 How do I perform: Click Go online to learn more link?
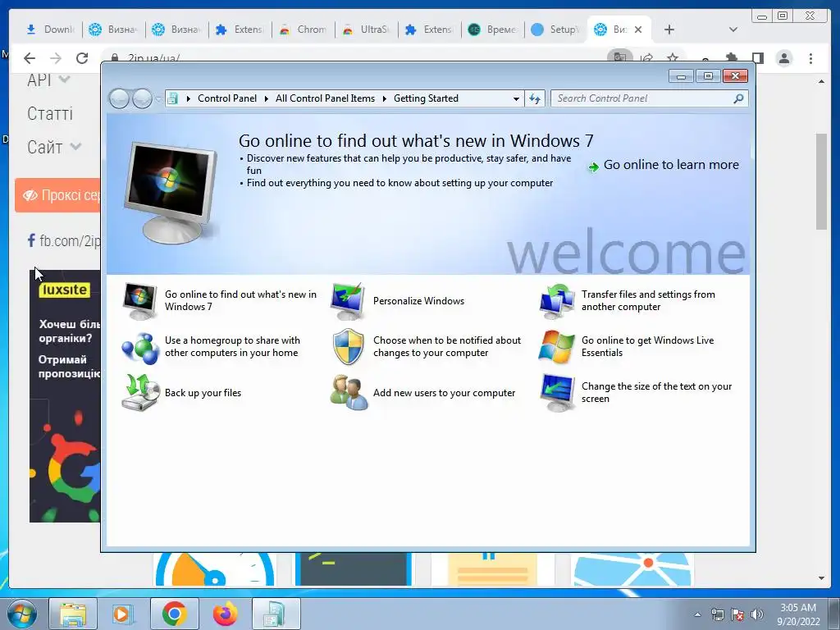[671, 165]
